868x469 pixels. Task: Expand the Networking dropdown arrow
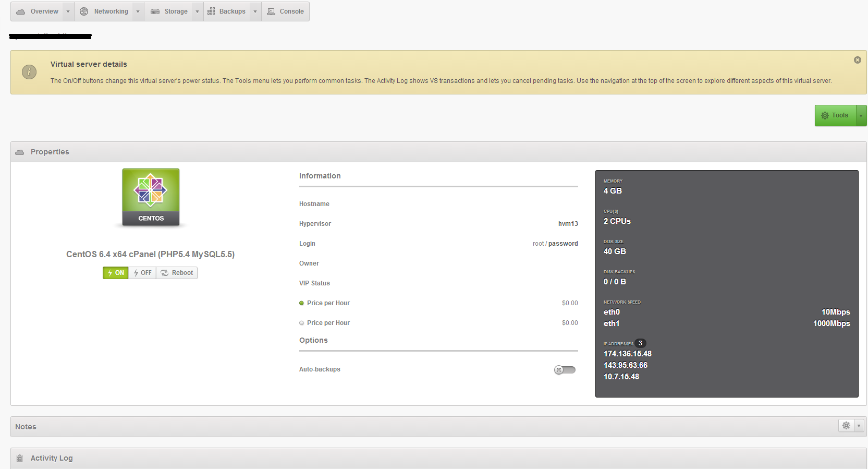click(138, 11)
